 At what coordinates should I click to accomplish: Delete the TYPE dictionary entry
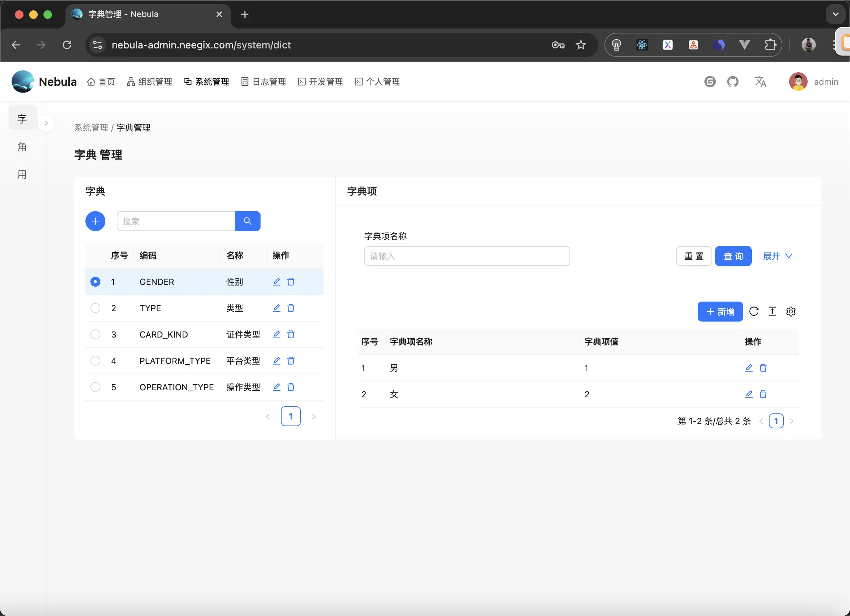tap(291, 308)
